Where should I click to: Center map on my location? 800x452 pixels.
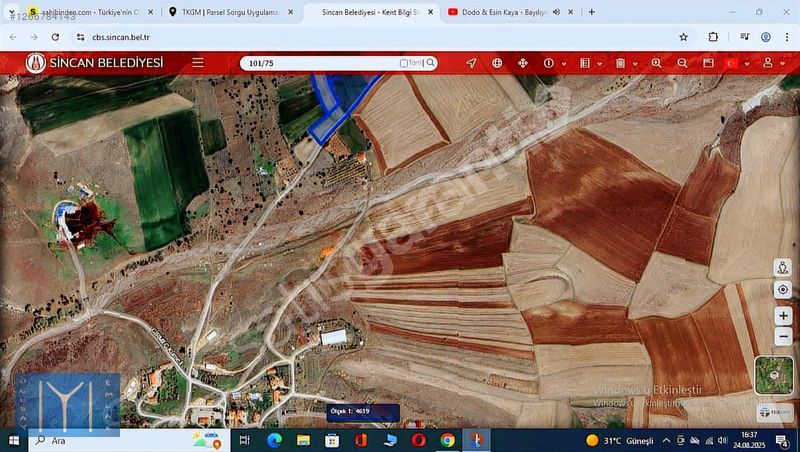pos(782,290)
